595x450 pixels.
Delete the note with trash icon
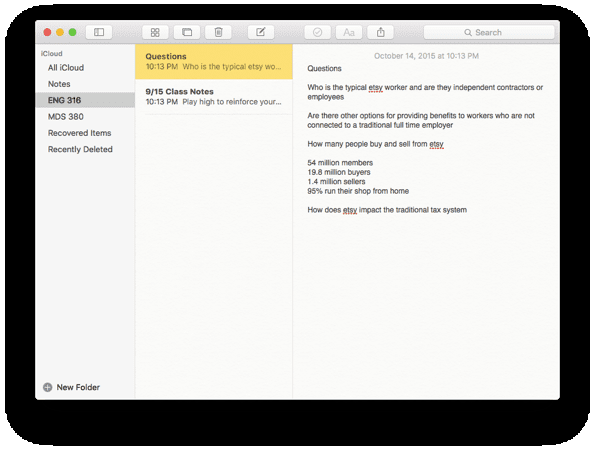point(218,32)
